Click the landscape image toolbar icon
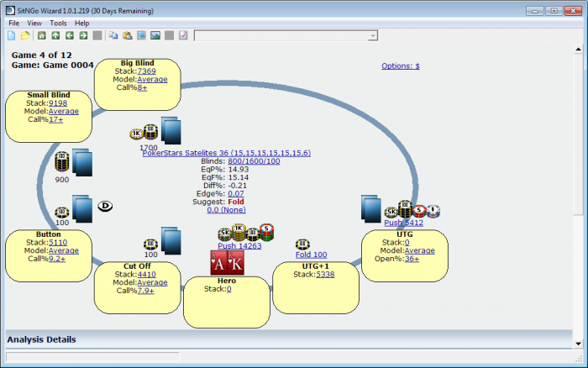This screenshot has width=588, height=368. [x=155, y=35]
